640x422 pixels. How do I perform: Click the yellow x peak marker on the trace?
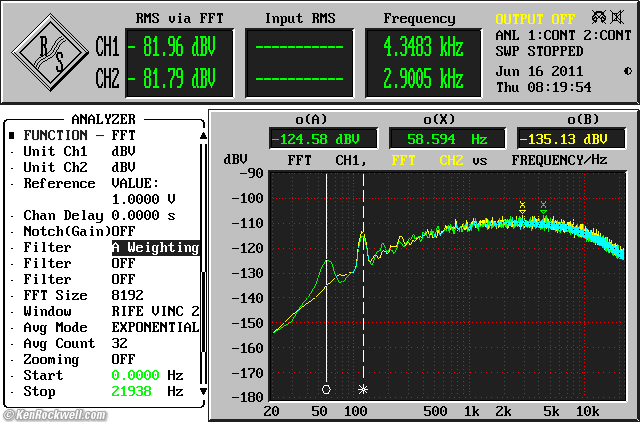[522, 206]
